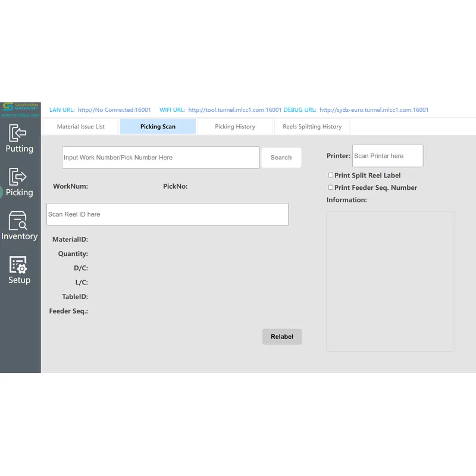Enable the Print Split Reel Label option

tap(331, 175)
